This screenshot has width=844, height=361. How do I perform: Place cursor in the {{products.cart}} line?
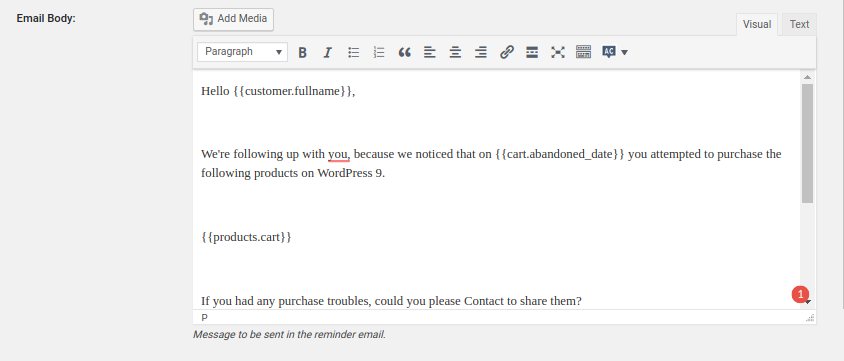246,237
